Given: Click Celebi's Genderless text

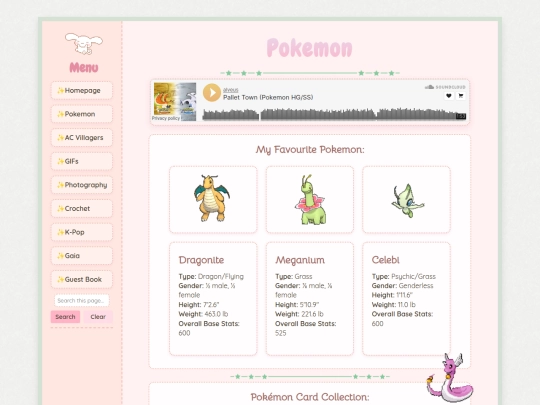Looking at the screenshot, I should click(416, 286).
